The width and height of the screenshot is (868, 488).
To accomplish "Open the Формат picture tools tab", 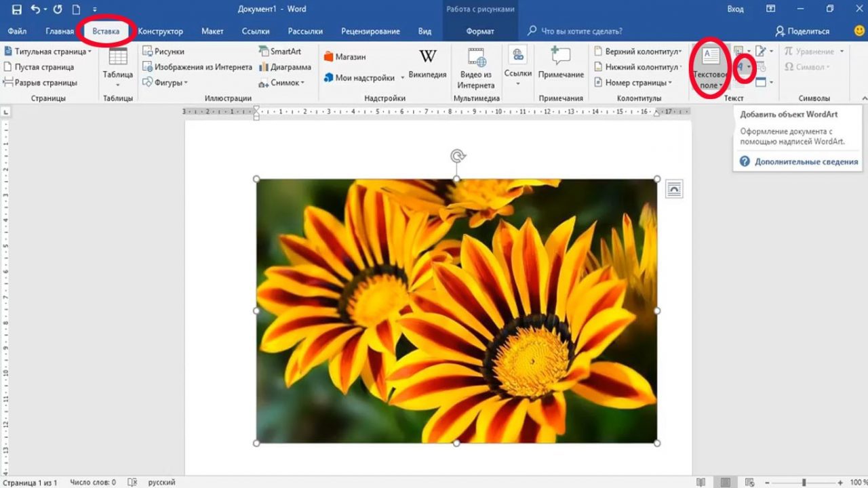I will pyautogui.click(x=480, y=31).
